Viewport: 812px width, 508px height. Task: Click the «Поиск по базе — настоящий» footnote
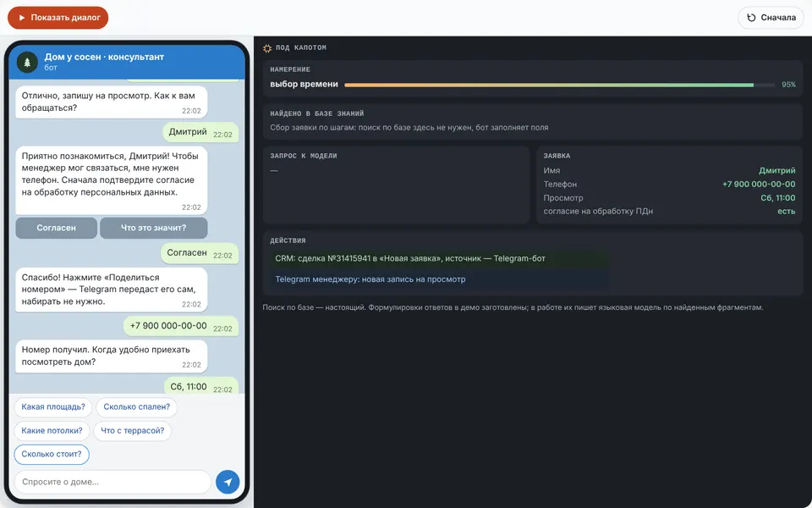[x=513, y=307]
